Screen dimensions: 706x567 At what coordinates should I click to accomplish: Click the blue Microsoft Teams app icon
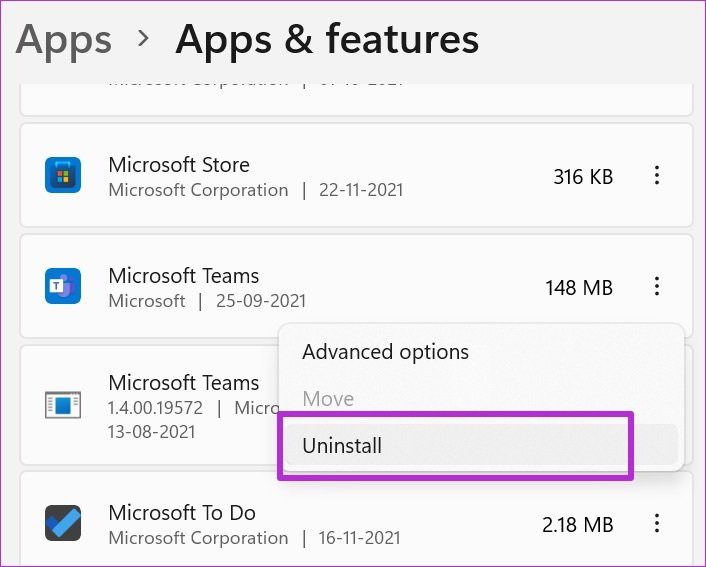point(62,287)
